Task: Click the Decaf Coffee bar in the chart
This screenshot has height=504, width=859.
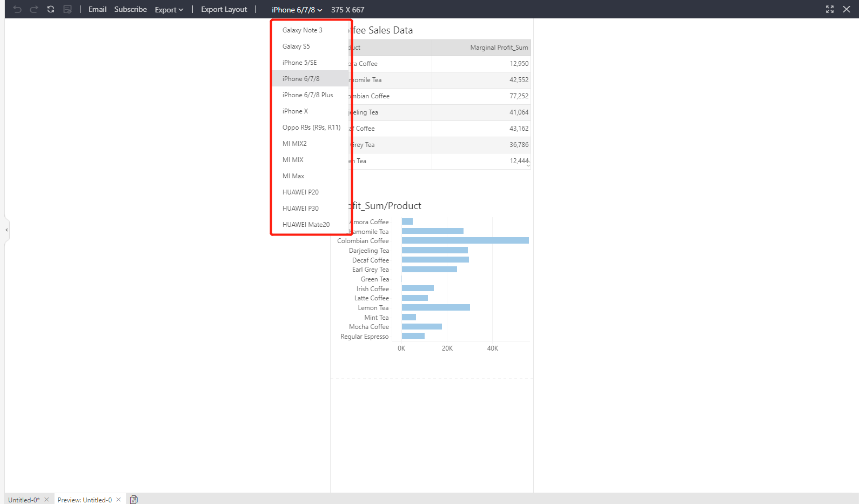Action: pos(435,260)
